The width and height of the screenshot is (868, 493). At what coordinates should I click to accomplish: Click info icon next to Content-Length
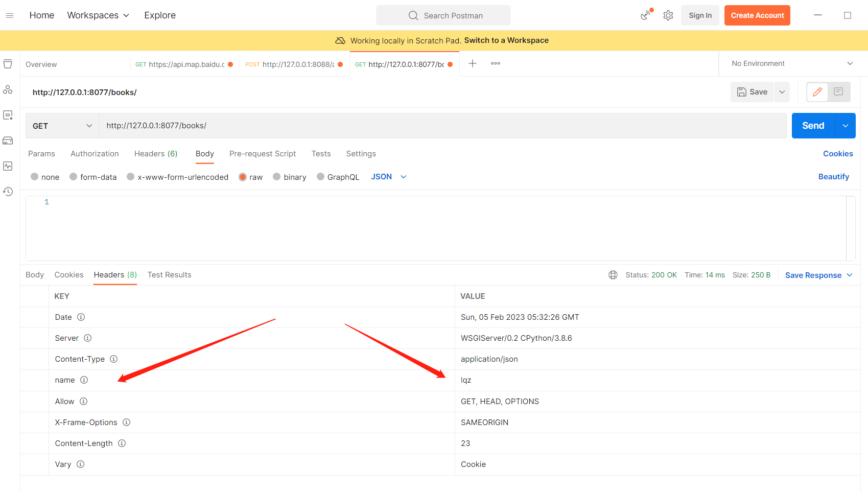pyautogui.click(x=122, y=443)
